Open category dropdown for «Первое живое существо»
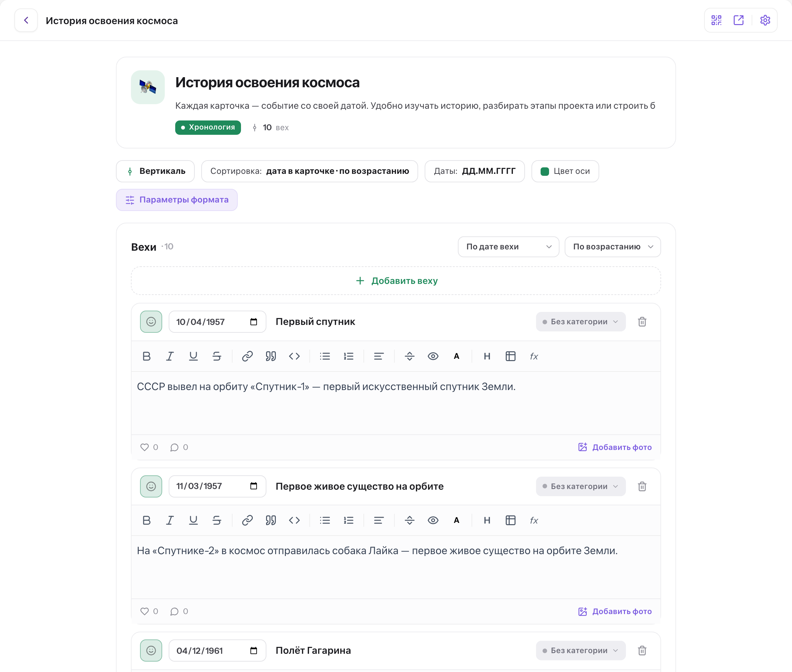The height and width of the screenshot is (672, 792). pyautogui.click(x=581, y=486)
